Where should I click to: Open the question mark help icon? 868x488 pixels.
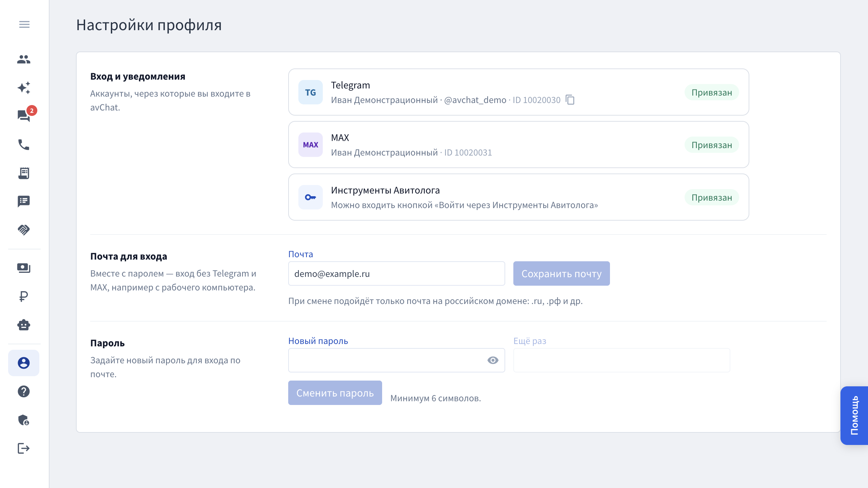24,391
